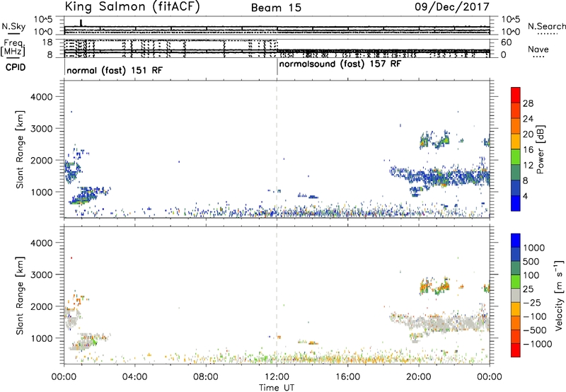Image resolution: width=566 pixels, height=392 pixels.
Task: Click the light green 12–16 dB Power segment
Action: tap(516, 157)
